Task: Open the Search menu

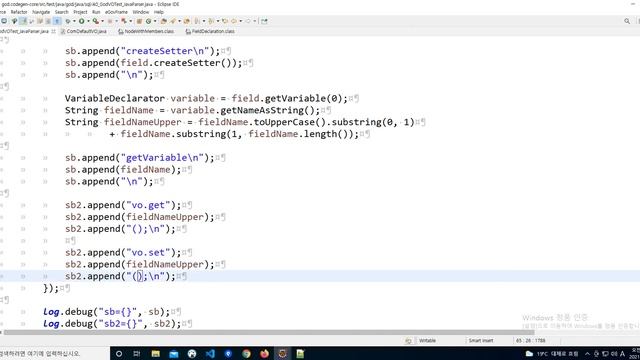Action: (x=62, y=12)
